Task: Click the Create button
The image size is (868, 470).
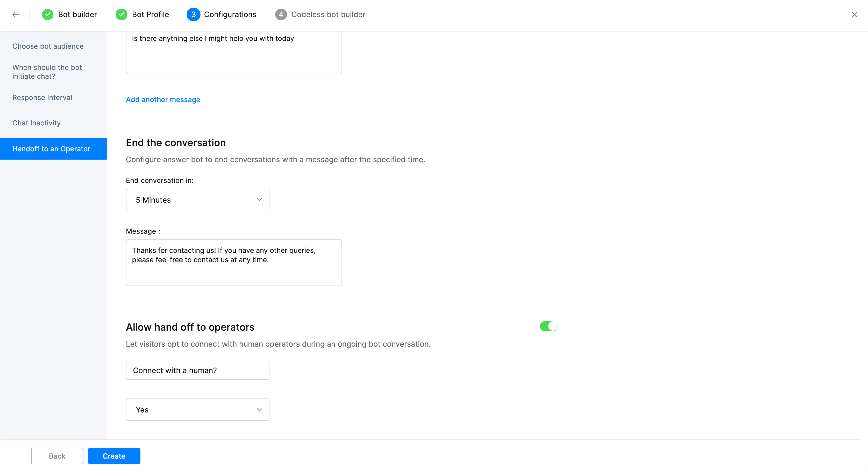Action: click(114, 456)
